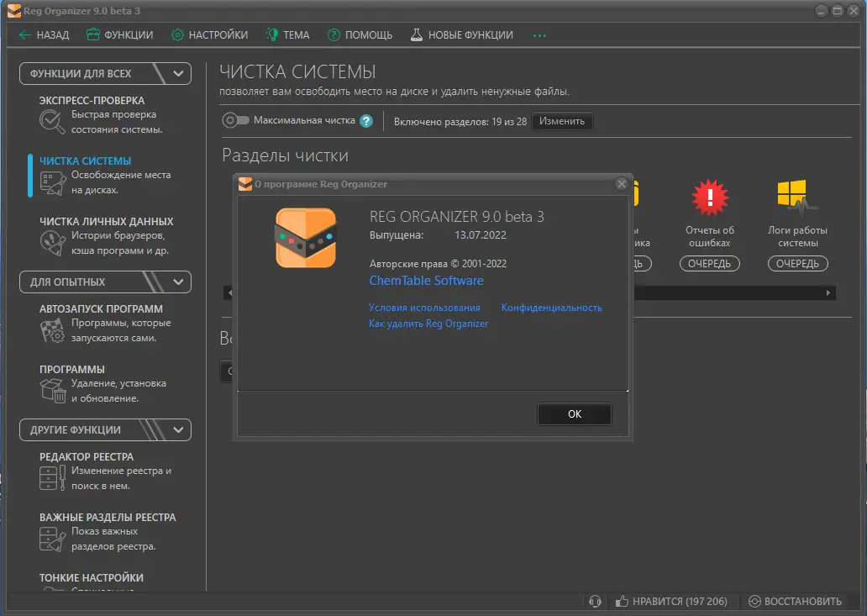Click ОЧЕРЕДЬ under Отчеты об ошибках
Viewport: 867px width, 616px height.
[709, 264]
